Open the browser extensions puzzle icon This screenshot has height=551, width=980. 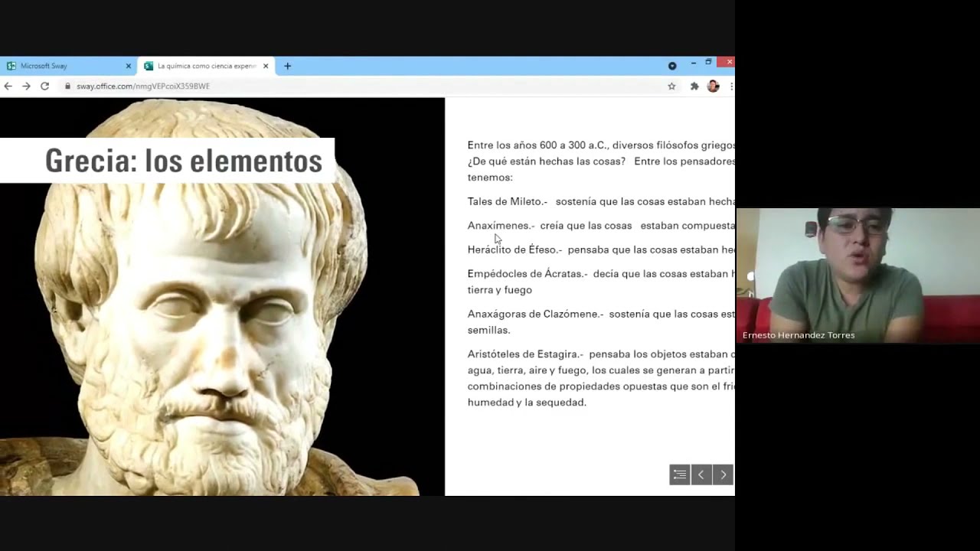click(x=694, y=86)
